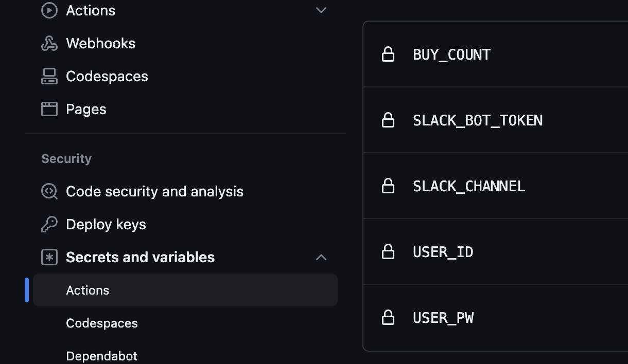Expand the top Actions section chevron
Image resolution: width=628 pixels, height=364 pixels.
321,10
